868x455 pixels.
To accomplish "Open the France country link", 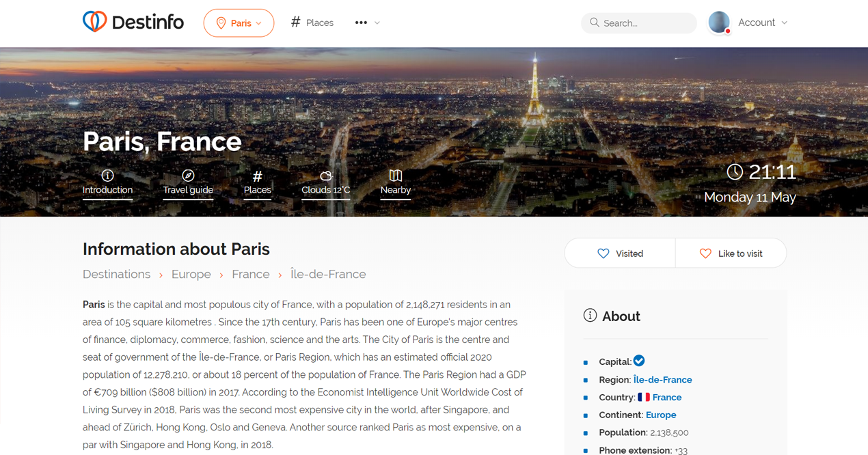I will click(666, 398).
